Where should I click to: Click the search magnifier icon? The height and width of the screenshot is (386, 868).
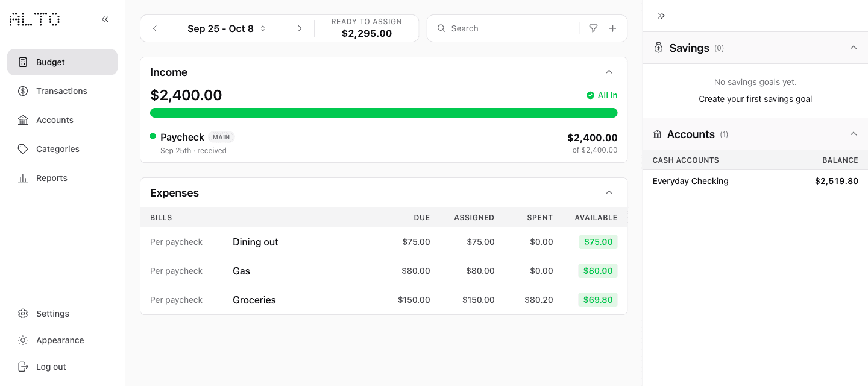point(441,28)
